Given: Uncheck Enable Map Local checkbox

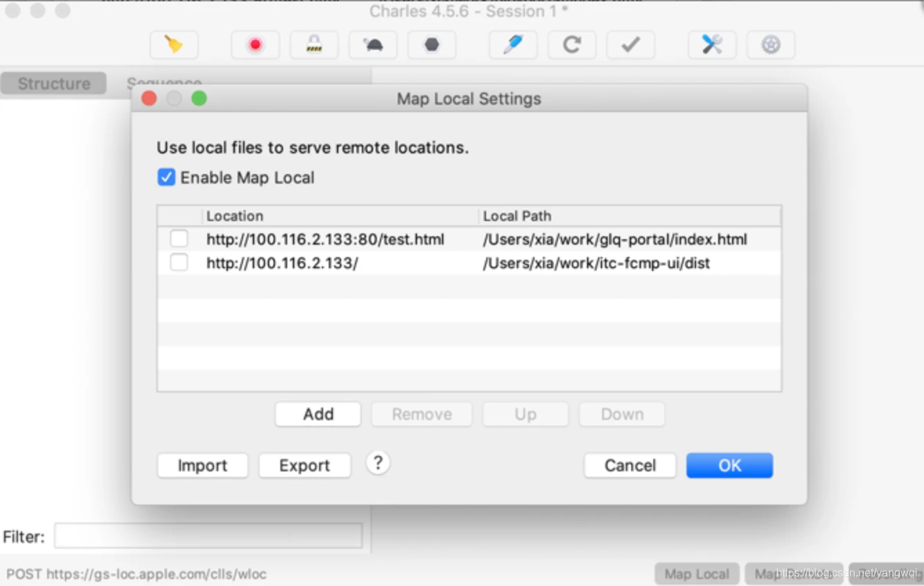Looking at the screenshot, I should pyautogui.click(x=166, y=178).
